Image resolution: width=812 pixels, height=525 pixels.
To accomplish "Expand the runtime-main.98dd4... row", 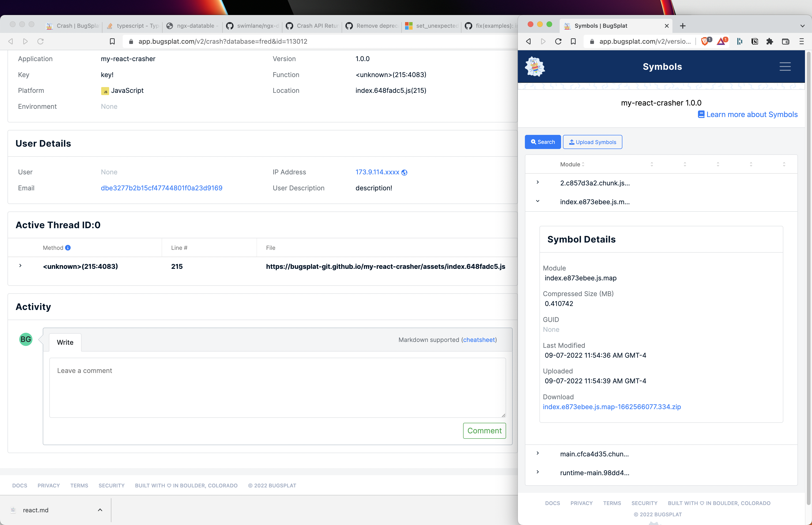I will tap(538, 472).
